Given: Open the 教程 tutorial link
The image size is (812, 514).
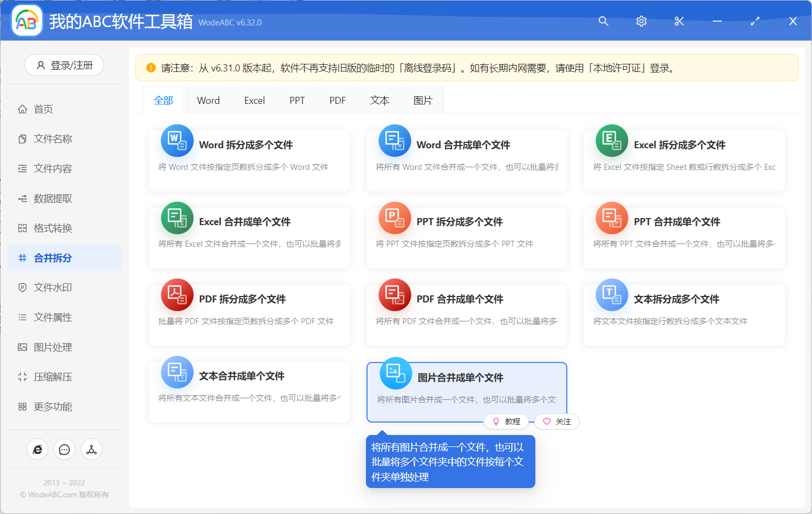Looking at the screenshot, I should (507, 421).
